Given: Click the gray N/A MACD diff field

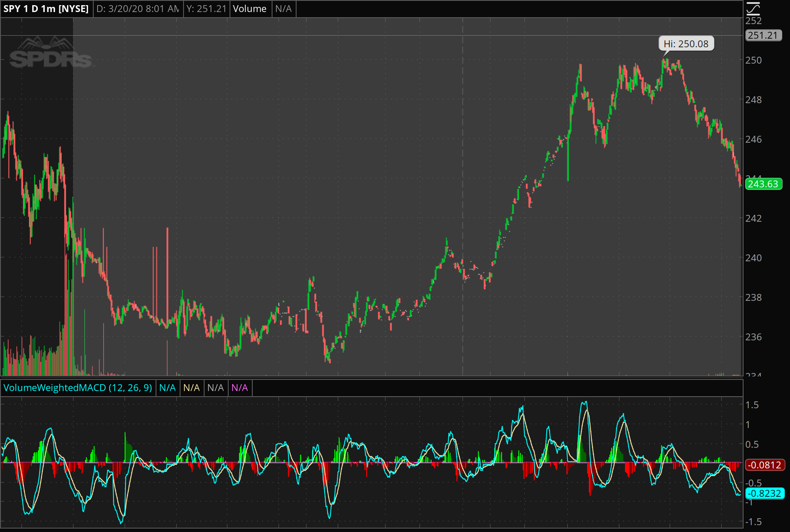Looking at the screenshot, I should coord(215,388).
